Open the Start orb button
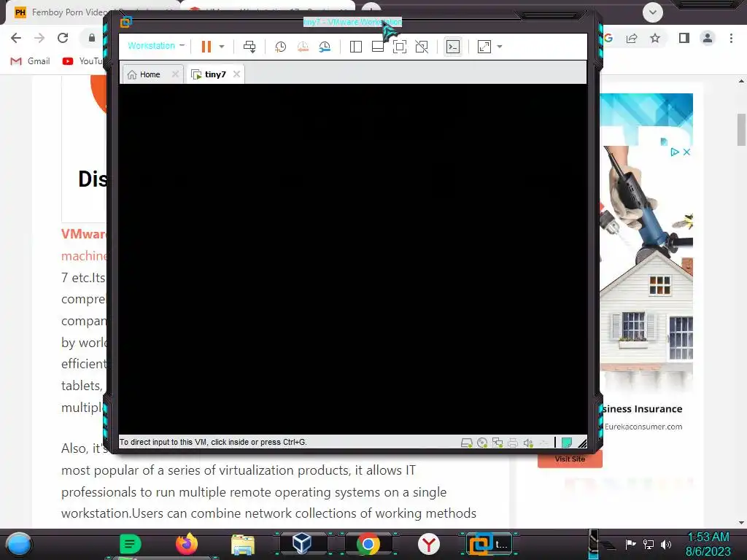Viewport: 747px width, 560px height. click(x=19, y=544)
